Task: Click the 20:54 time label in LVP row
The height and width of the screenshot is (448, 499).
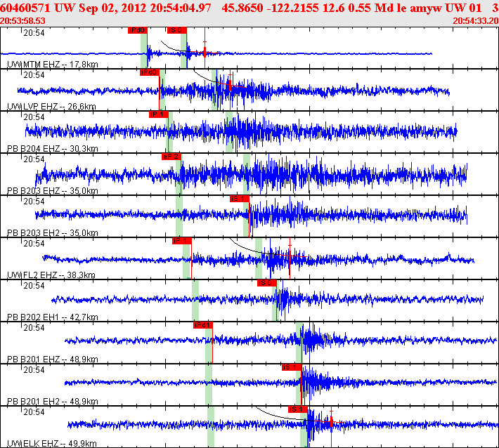Action: 34,75
